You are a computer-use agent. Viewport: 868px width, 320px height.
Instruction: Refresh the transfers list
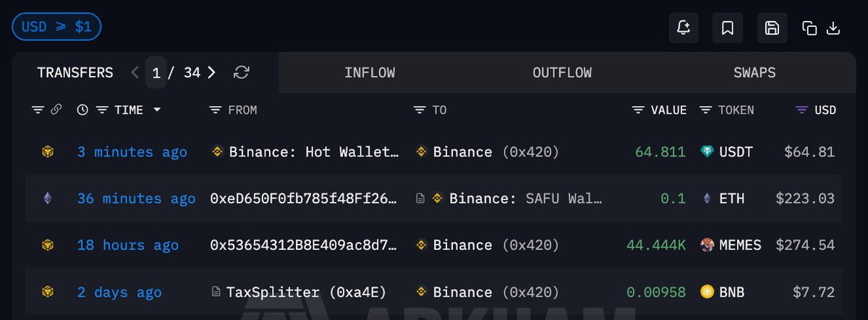coord(242,72)
